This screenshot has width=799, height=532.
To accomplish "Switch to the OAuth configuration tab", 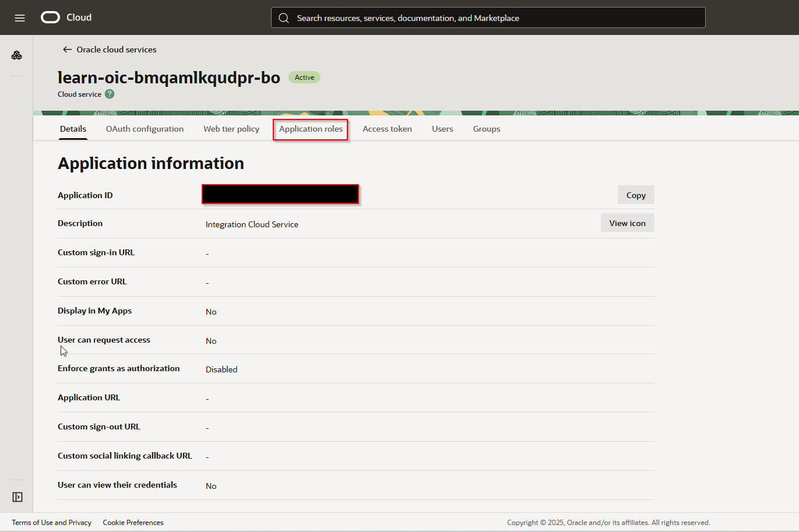I will (145, 129).
